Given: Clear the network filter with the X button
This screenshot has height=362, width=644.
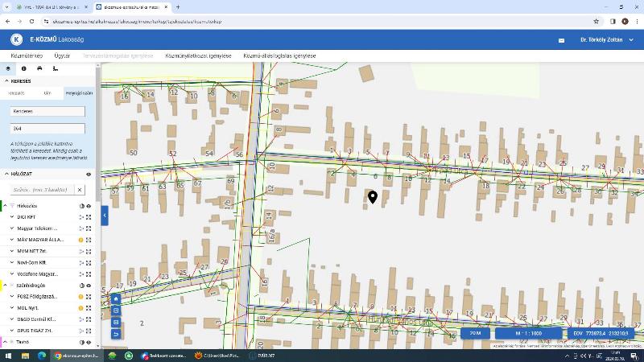Looking at the screenshot, I should coord(79,190).
